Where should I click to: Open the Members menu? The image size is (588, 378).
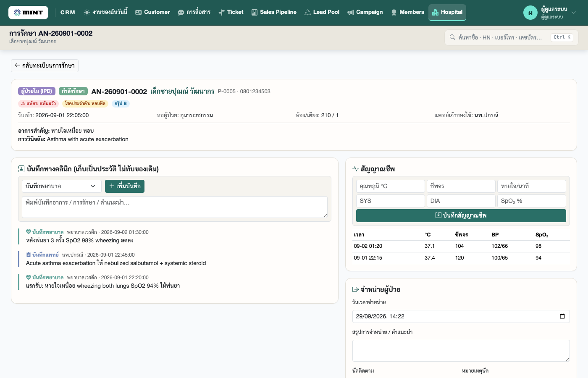click(407, 12)
